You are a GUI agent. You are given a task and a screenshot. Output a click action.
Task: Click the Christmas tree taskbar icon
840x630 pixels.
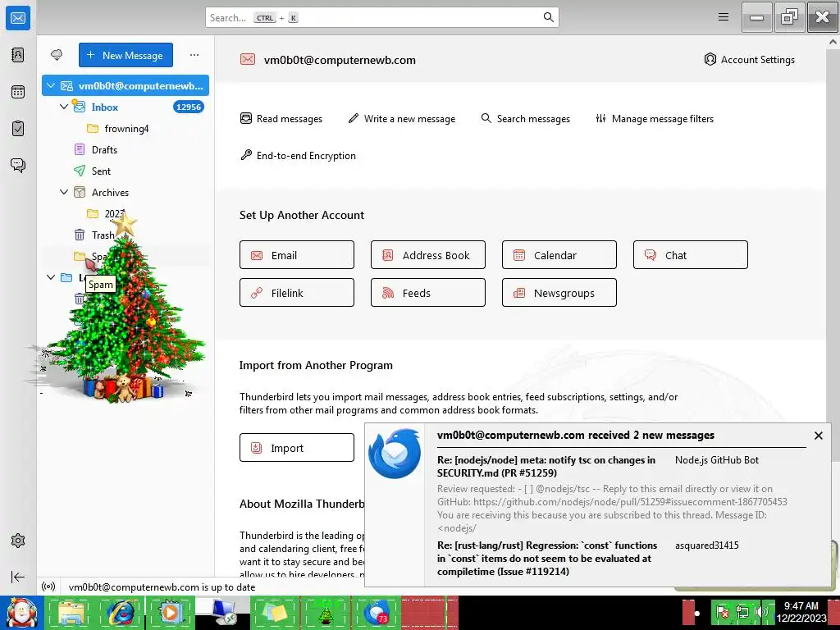[326, 613]
